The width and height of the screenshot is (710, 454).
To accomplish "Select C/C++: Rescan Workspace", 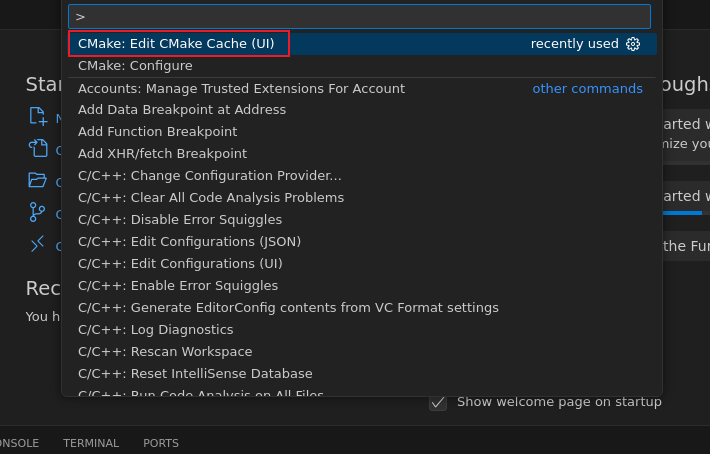I will click(362, 352).
